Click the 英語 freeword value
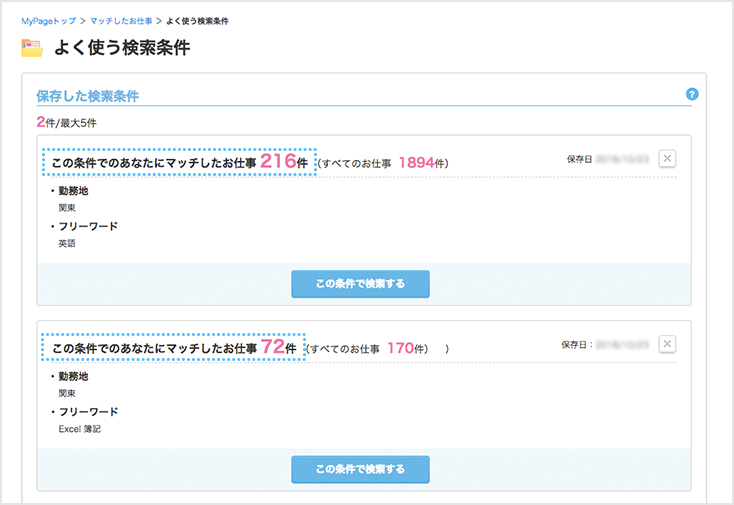Viewport: 734px width, 505px height. click(x=66, y=243)
